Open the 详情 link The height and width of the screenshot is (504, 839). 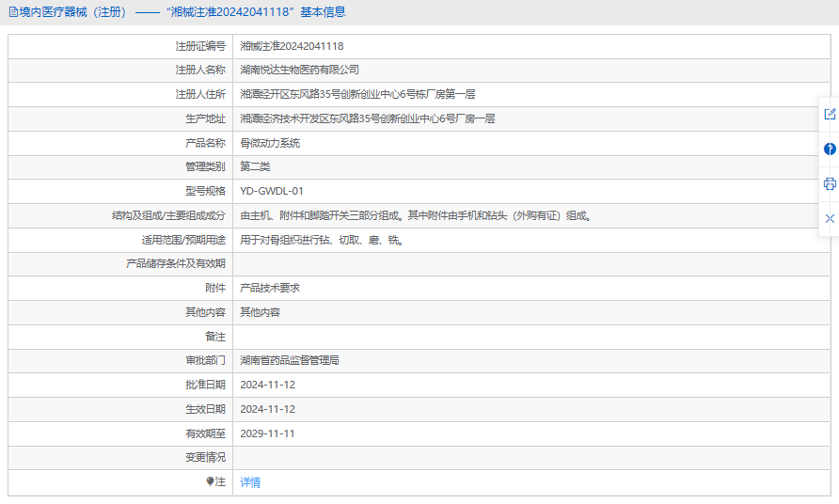[x=250, y=482]
